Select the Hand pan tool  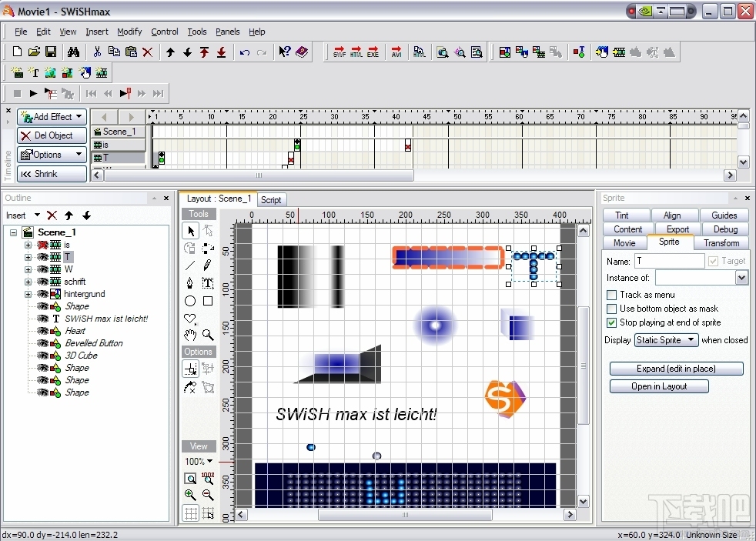tap(190, 336)
